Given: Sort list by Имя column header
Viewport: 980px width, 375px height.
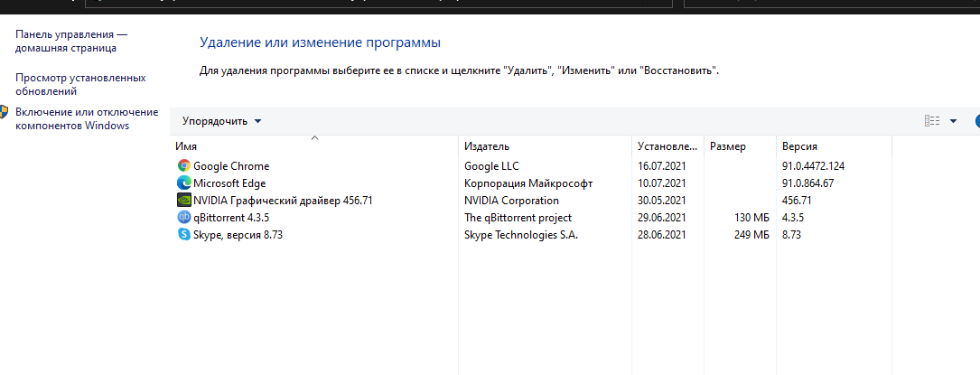Looking at the screenshot, I should 315,147.
